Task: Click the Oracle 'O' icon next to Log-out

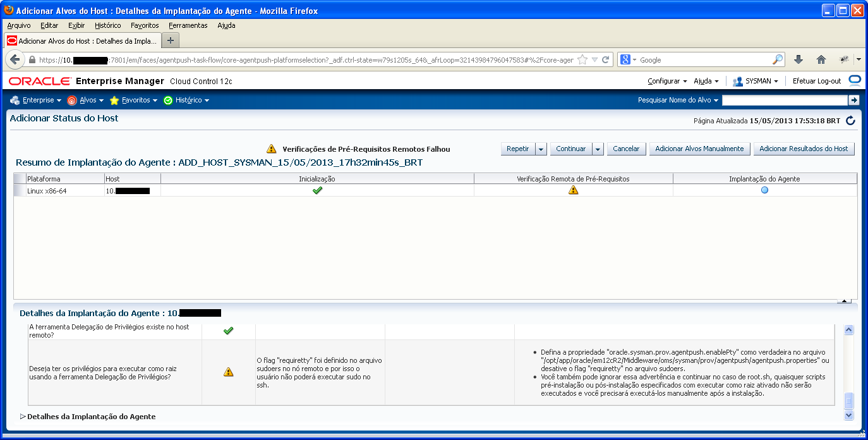Action: pyautogui.click(x=855, y=80)
